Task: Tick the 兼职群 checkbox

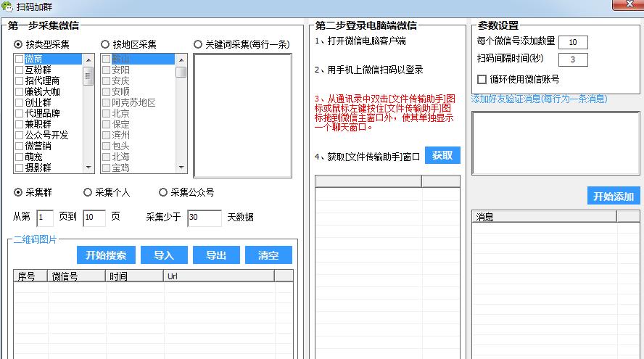Action: 20,124
